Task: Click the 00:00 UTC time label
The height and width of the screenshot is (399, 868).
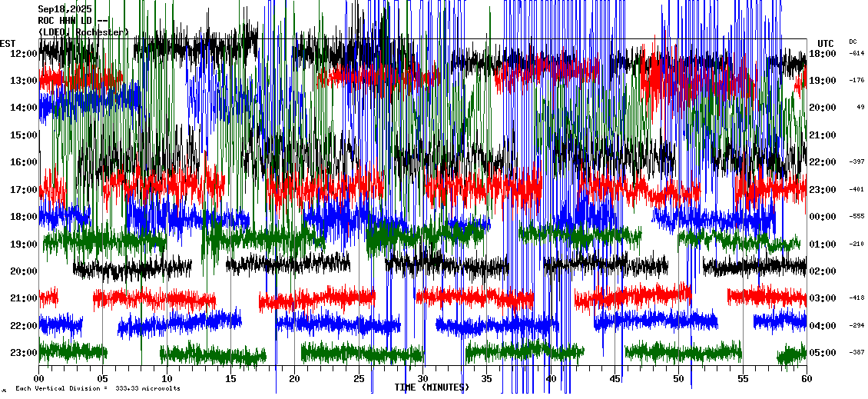Action: coord(823,217)
